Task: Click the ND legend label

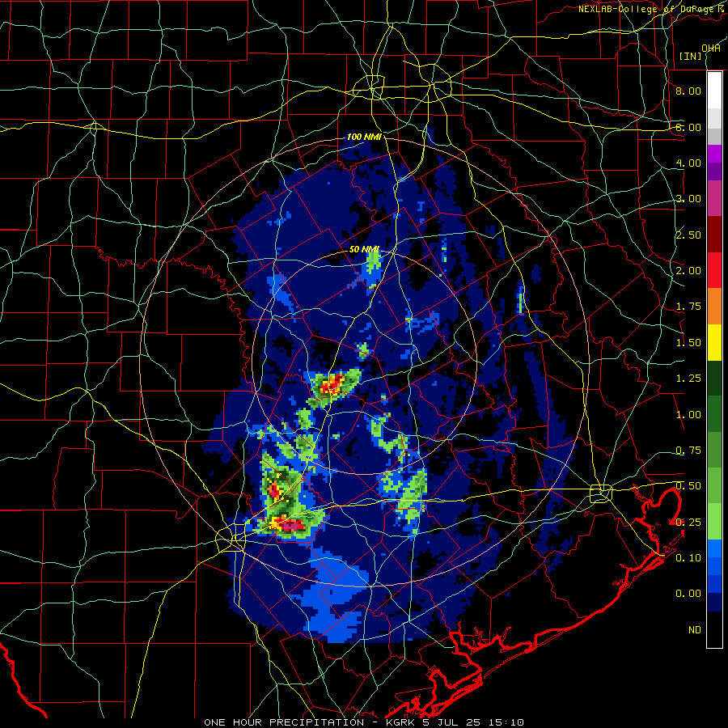Action: [x=695, y=630]
